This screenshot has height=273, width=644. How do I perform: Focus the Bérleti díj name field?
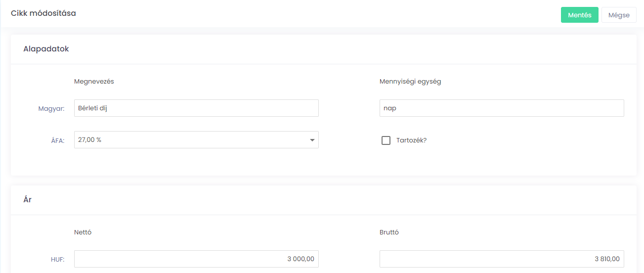coord(196,108)
